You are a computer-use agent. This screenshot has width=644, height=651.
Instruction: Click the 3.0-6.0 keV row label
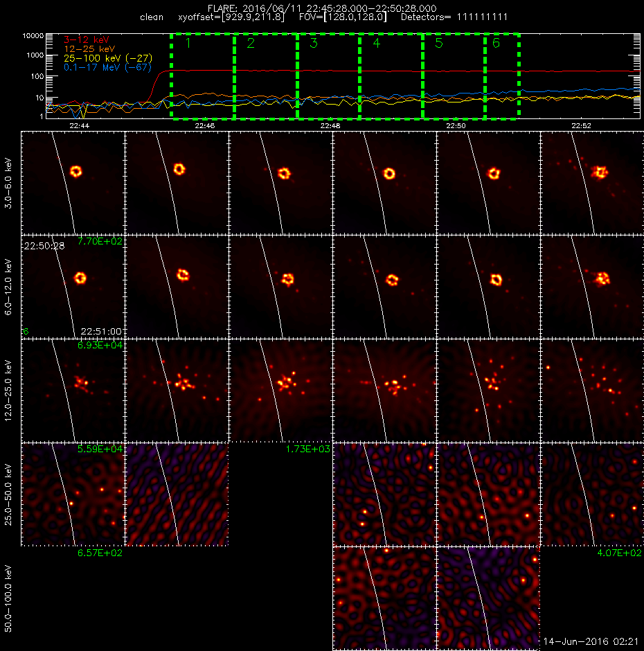pyautogui.click(x=8, y=183)
